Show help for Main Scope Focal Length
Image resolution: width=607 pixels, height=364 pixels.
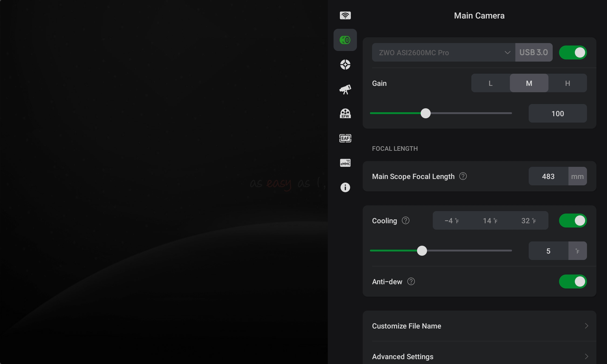pyautogui.click(x=463, y=176)
